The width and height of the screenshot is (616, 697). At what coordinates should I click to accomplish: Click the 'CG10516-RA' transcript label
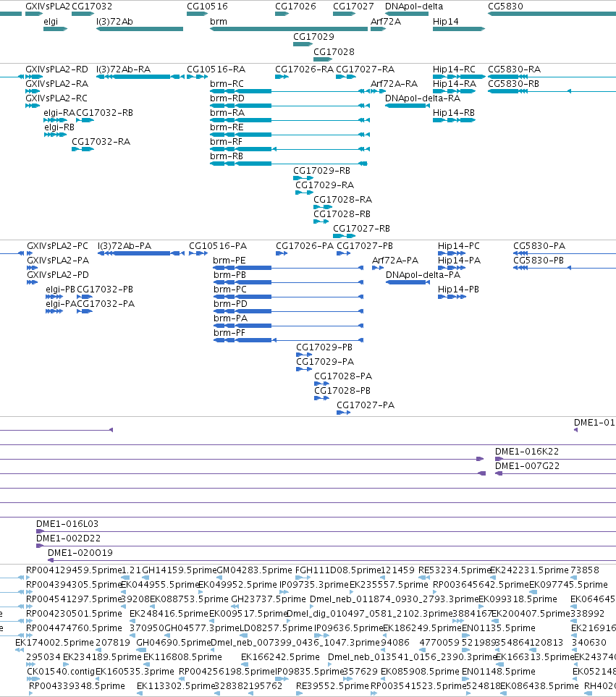coord(216,69)
